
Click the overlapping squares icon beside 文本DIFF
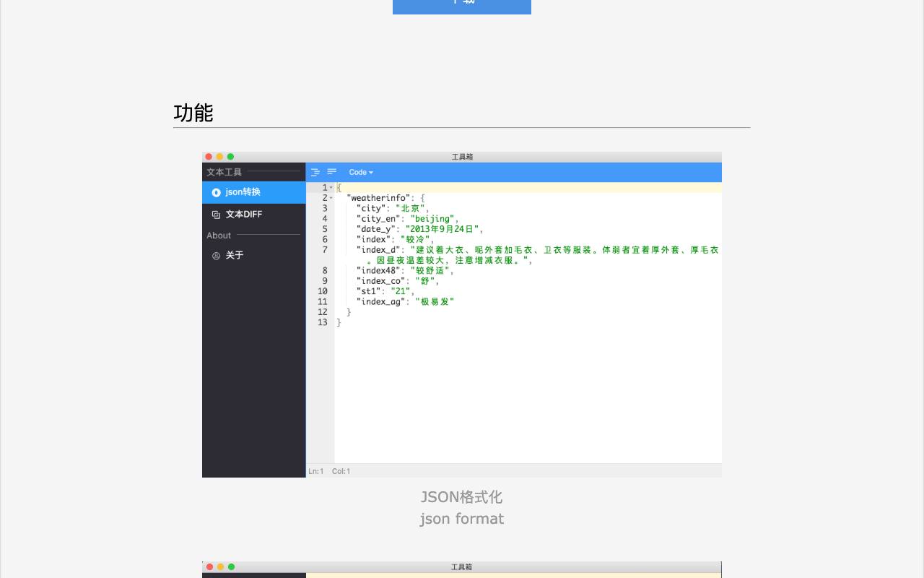216,215
